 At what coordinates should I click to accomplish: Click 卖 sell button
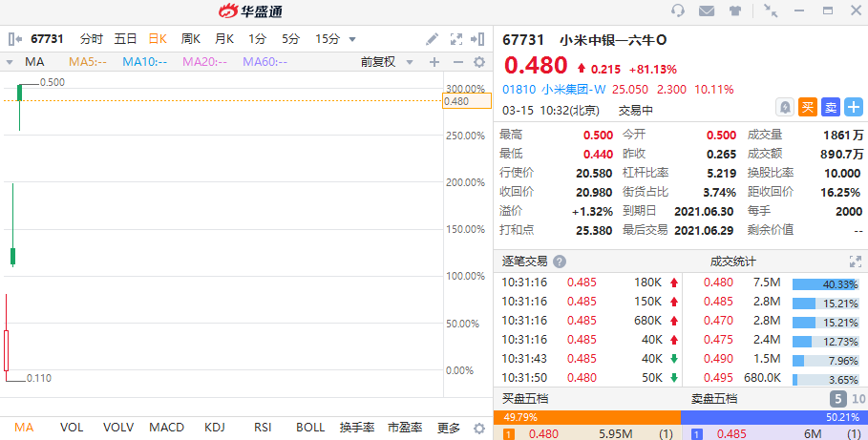pyautogui.click(x=831, y=107)
